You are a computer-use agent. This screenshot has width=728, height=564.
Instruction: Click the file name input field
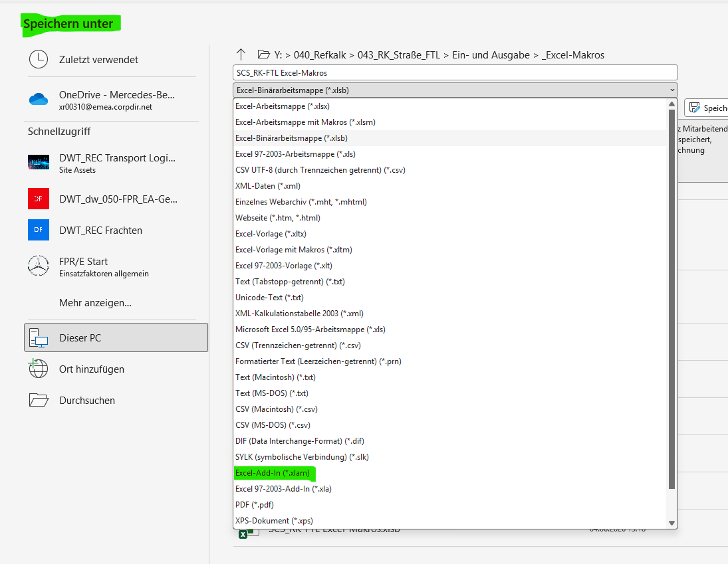pyautogui.click(x=455, y=73)
